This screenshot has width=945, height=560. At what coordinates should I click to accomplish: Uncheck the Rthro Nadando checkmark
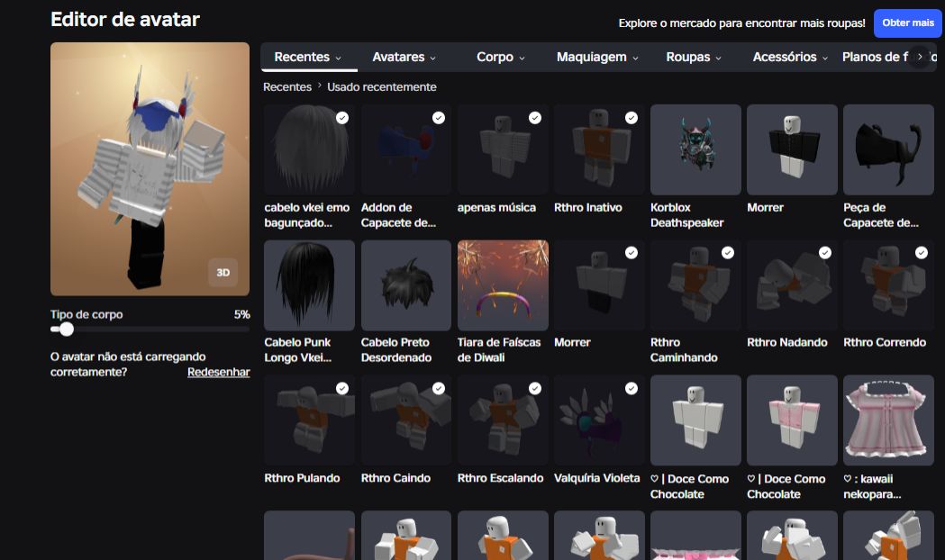825,253
